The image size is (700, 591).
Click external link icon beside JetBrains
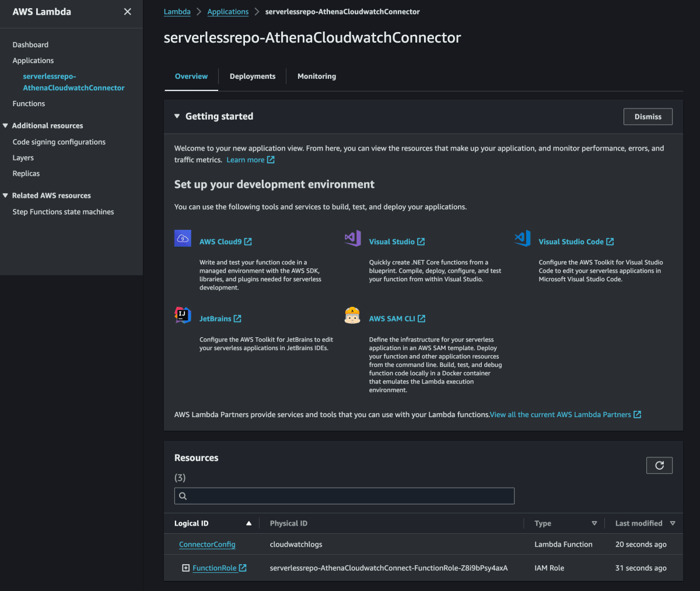point(237,319)
